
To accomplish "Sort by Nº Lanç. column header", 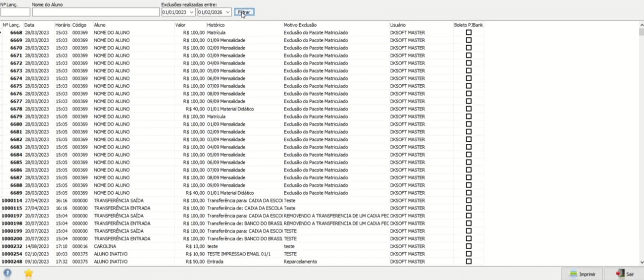I will coord(12,25).
